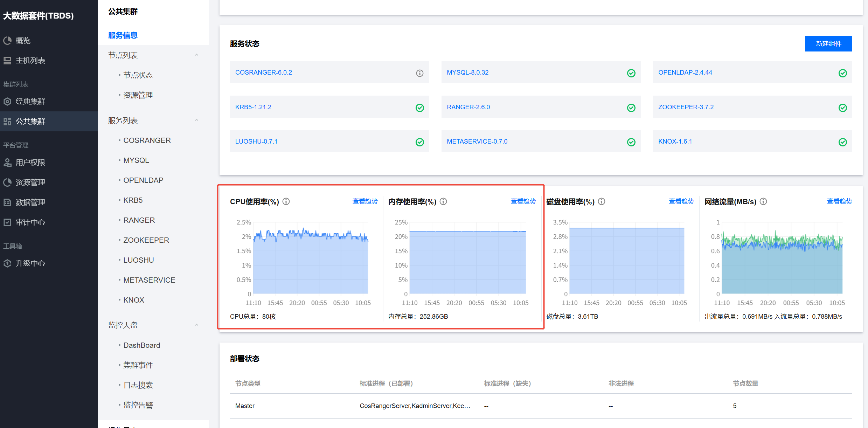Collapse the 监控大盘 section chevron
Screen dimensions: 868x428
tap(196, 325)
